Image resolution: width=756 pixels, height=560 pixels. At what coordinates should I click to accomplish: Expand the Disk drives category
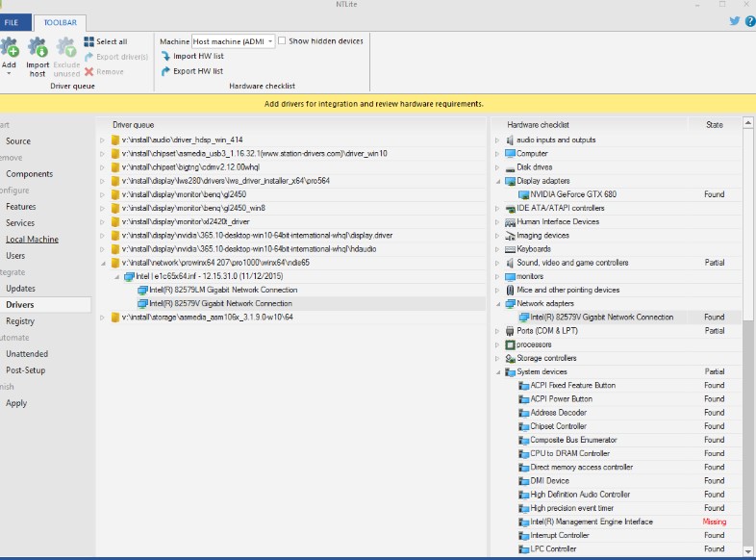(498, 167)
